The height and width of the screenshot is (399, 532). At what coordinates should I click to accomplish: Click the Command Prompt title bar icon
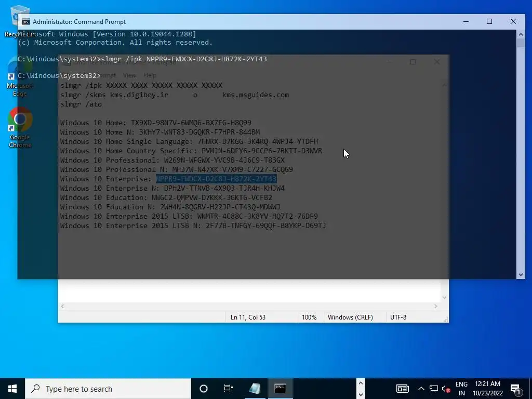(26, 22)
